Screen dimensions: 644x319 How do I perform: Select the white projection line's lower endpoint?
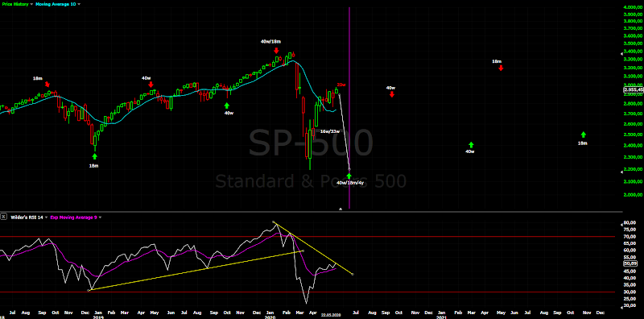(x=349, y=169)
